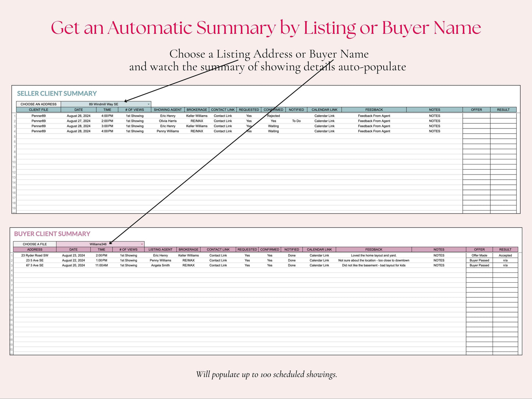Select the CHOOSE A FILE label cell
Viewport: 532px width, 399px height.
click(35, 244)
